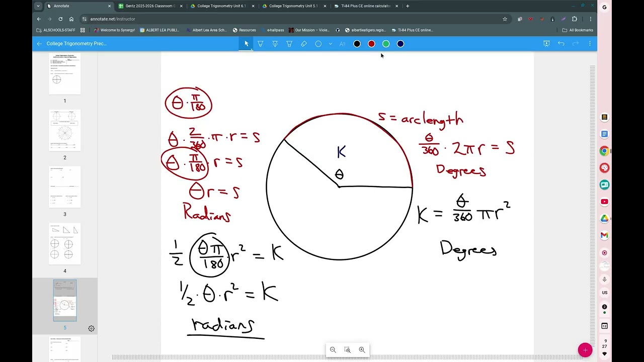The width and height of the screenshot is (644, 362).
Task: Select the eraser tool
Action: [304, 44]
